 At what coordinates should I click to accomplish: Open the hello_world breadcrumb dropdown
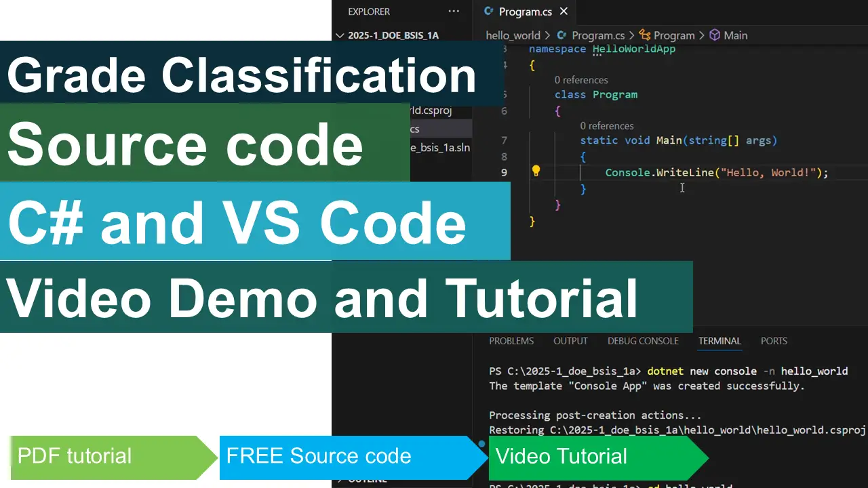click(513, 35)
